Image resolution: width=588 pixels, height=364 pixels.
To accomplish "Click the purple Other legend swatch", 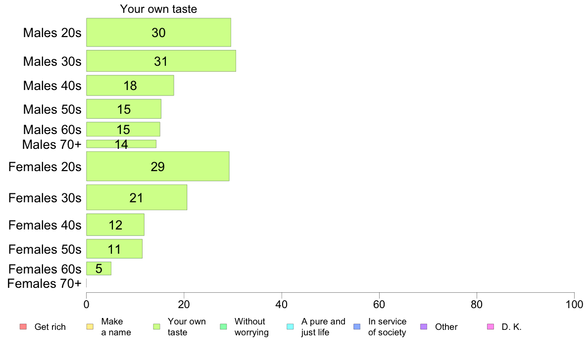I will (x=423, y=326).
